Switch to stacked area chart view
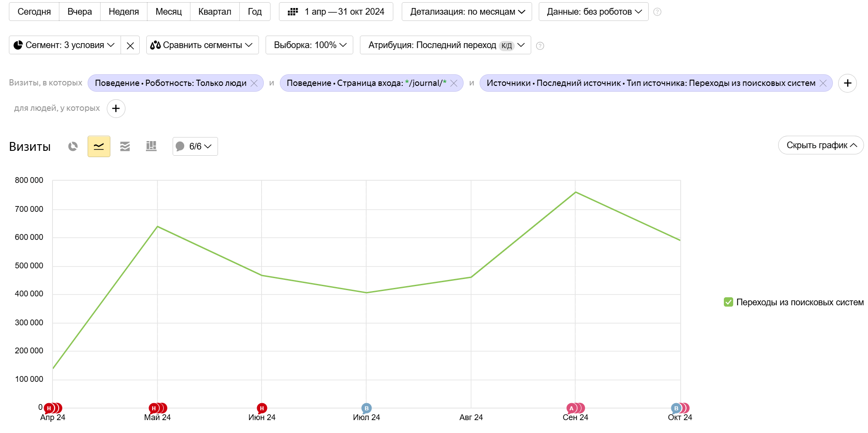The height and width of the screenshot is (433, 868). 125,146
